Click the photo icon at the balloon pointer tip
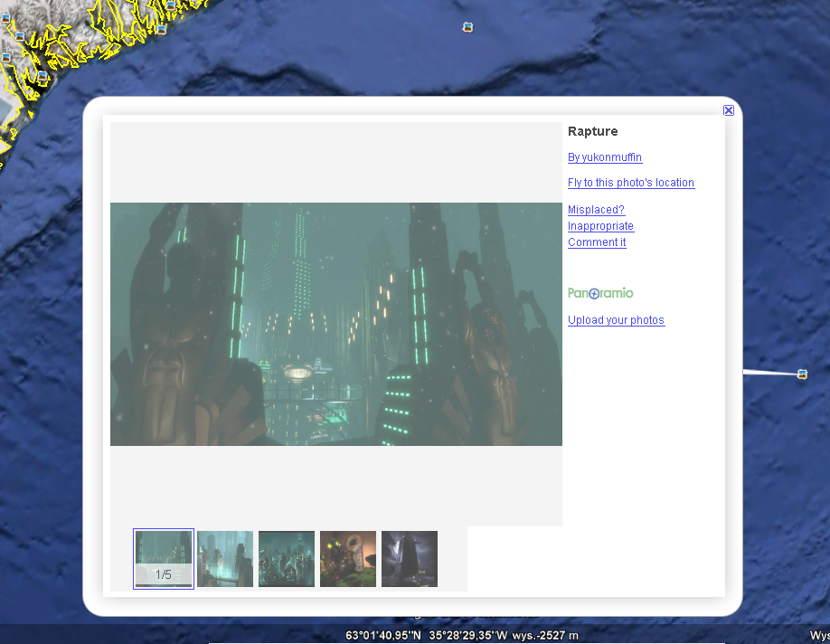Viewport: 830px width, 644px height. [803, 374]
